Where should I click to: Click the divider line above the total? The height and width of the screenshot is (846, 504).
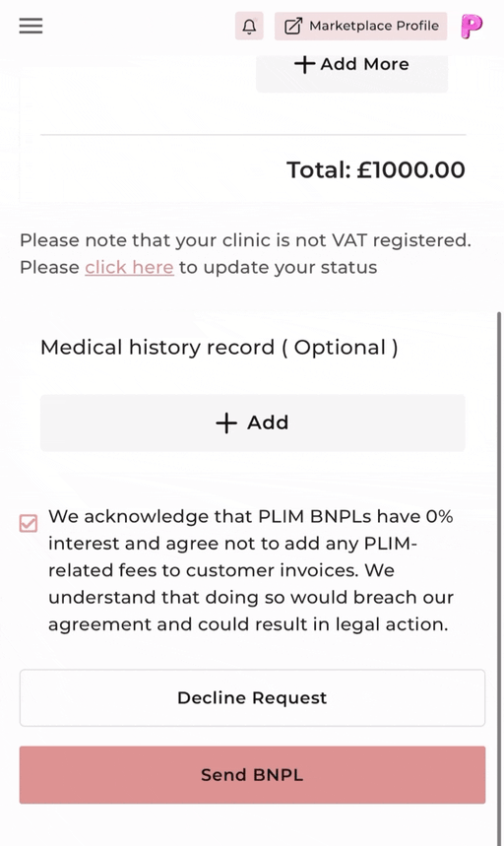pos(253,134)
